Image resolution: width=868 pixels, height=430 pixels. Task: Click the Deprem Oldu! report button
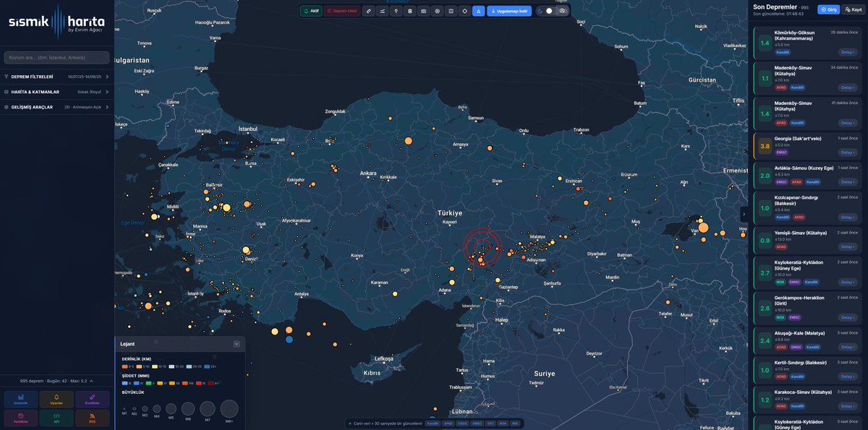coord(341,11)
